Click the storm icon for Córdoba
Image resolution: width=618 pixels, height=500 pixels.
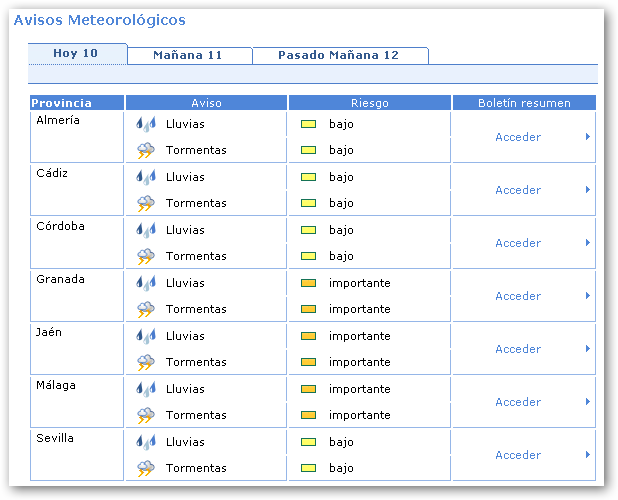(x=146, y=257)
